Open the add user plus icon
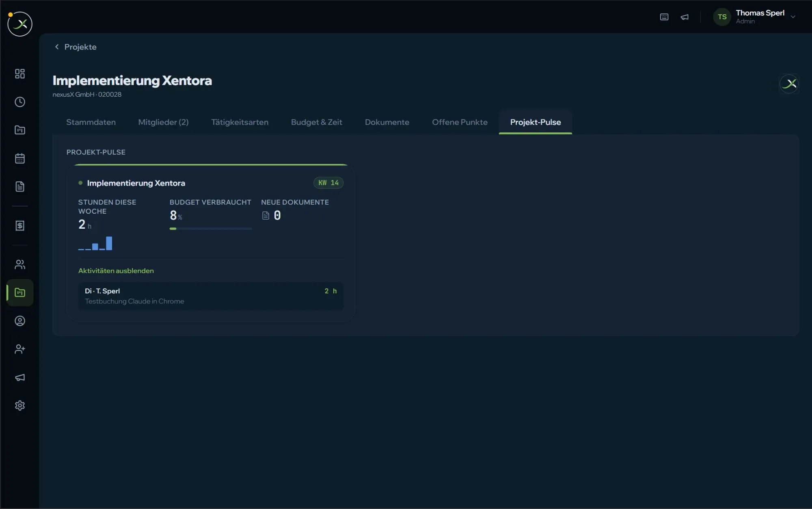 coord(20,349)
